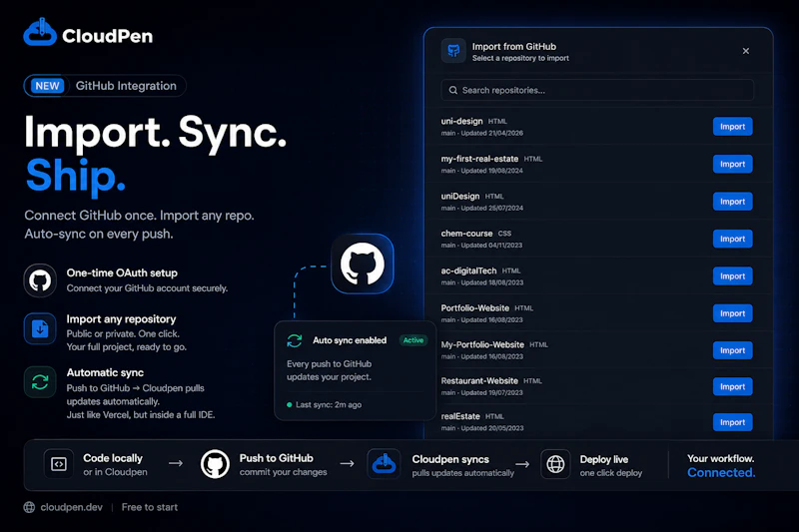The width and height of the screenshot is (799, 532).
Task: Import the Restaurant-Website repository
Action: point(732,386)
